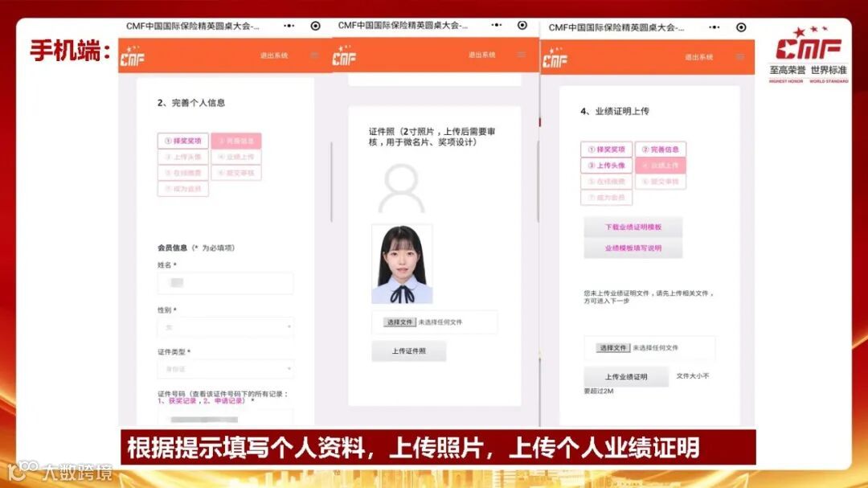Viewport: 868px width, 488px height.
Task: Open the three-dot menu on the left phone screen
Action: click(289, 26)
